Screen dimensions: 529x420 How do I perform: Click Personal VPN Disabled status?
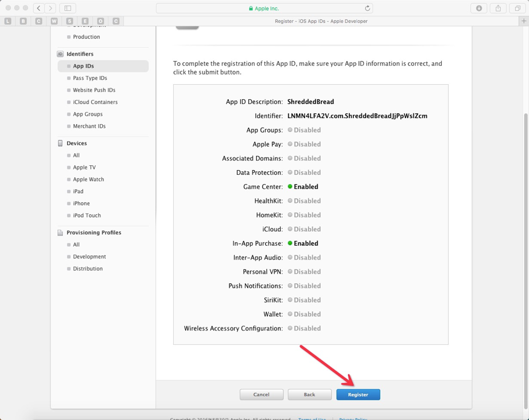point(304,272)
